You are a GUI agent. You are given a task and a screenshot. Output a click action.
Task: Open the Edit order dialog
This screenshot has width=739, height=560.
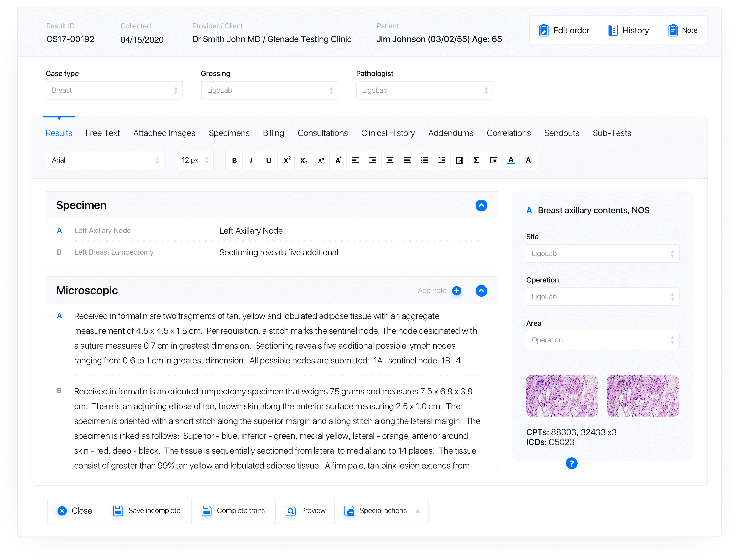(564, 30)
